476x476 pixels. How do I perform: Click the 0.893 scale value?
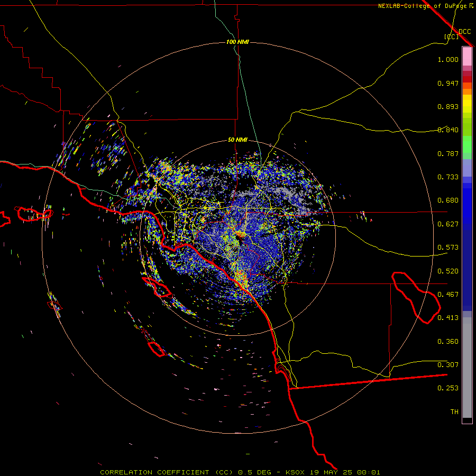coord(448,106)
